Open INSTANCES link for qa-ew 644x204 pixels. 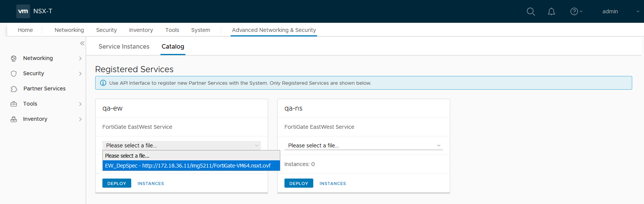[x=151, y=183]
